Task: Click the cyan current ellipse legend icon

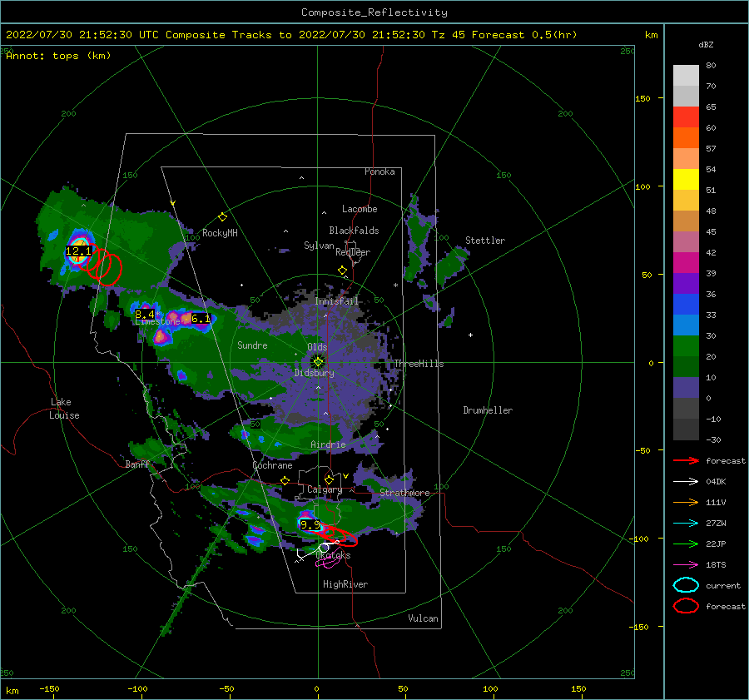Action: [x=686, y=585]
